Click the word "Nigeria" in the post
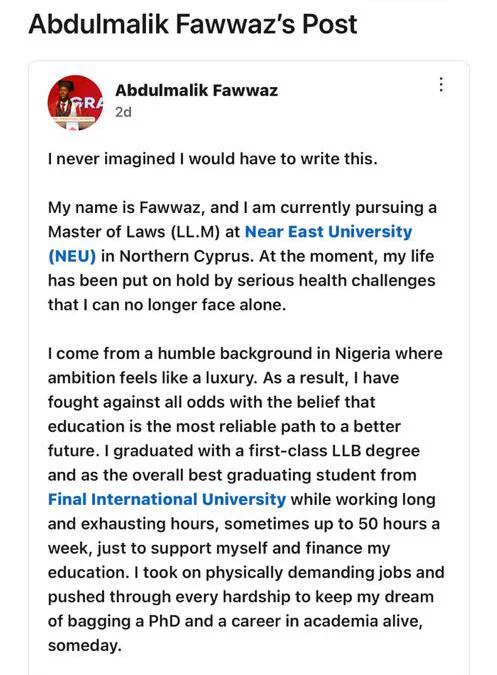Screen dimensions: 497x675 tap(362, 353)
